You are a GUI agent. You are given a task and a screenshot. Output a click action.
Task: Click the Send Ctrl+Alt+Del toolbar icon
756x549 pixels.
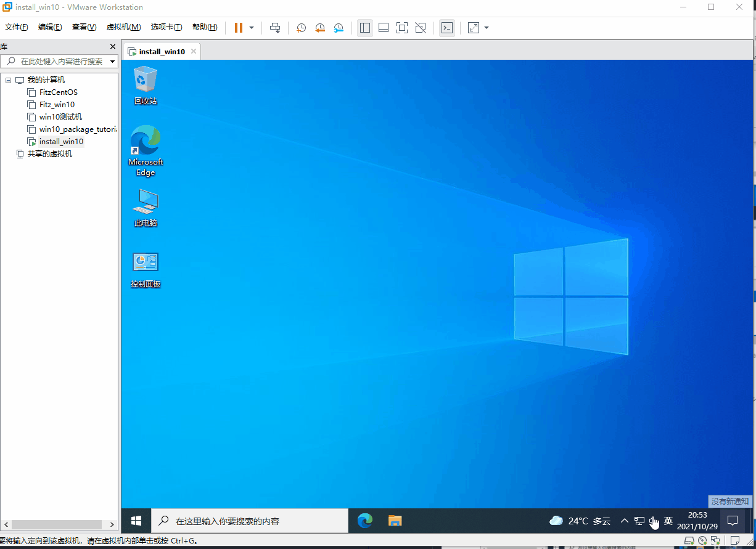pyautogui.click(x=275, y=28)
